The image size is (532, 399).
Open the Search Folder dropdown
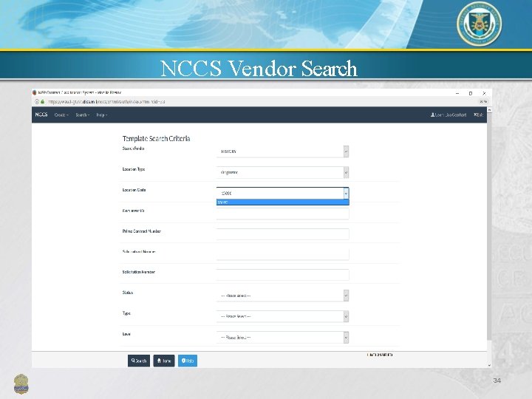[x=282, y=151]
